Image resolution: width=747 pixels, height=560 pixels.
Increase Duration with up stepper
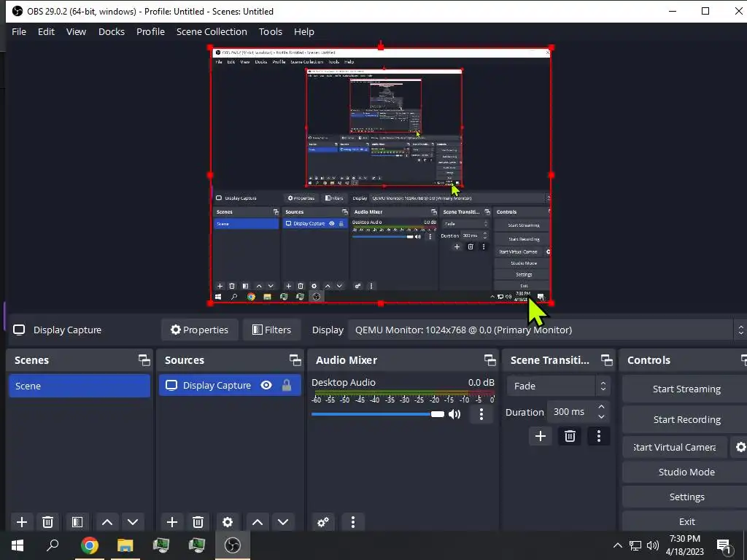coord(601,407)
